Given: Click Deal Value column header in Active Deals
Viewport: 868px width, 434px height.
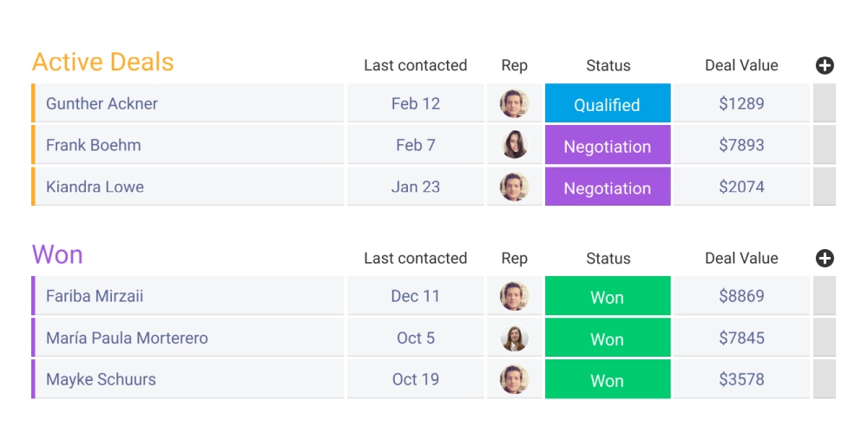Looking at the screenshot, I should tap(741, 65).
